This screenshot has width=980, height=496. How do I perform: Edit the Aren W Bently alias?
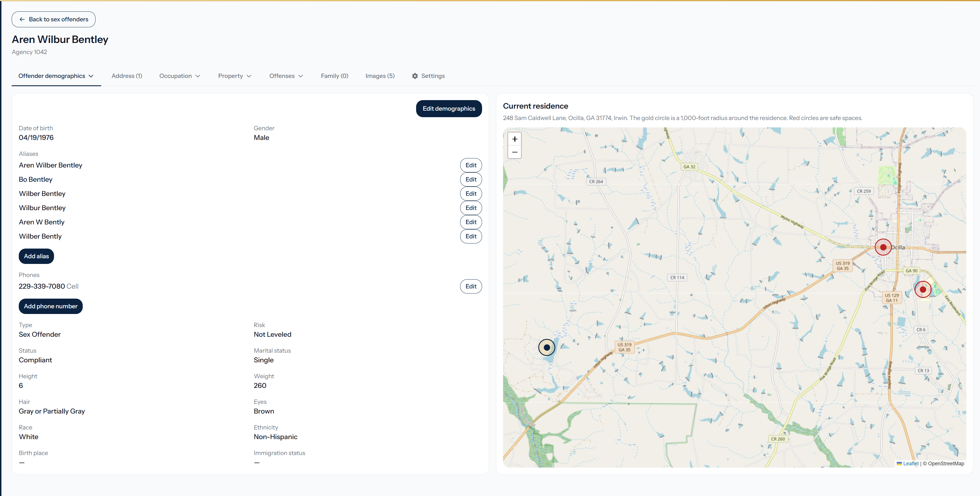click(x=471, y=222)
